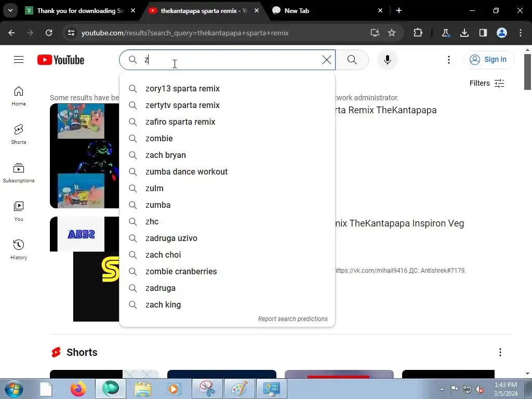
Task: Open Windows Explorer folder in taskbar
Action: (143, 389)
